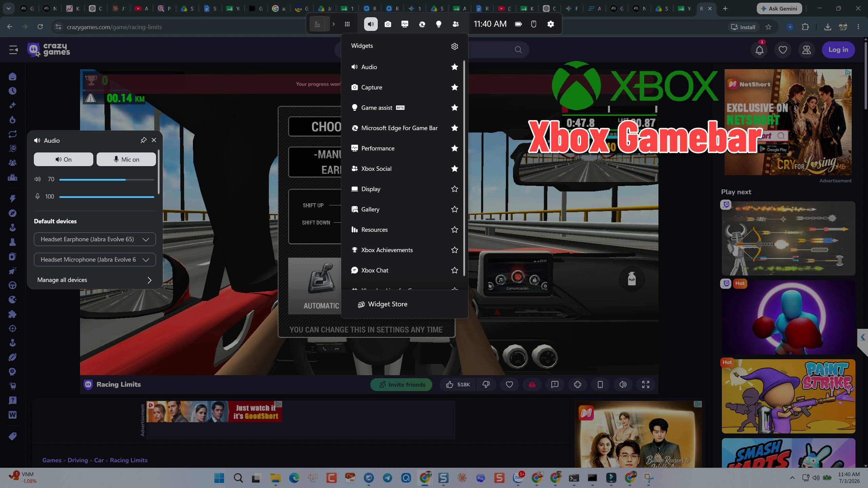Favorite the Resources widget star
868x488 pixels.
(x=455, y=230)
